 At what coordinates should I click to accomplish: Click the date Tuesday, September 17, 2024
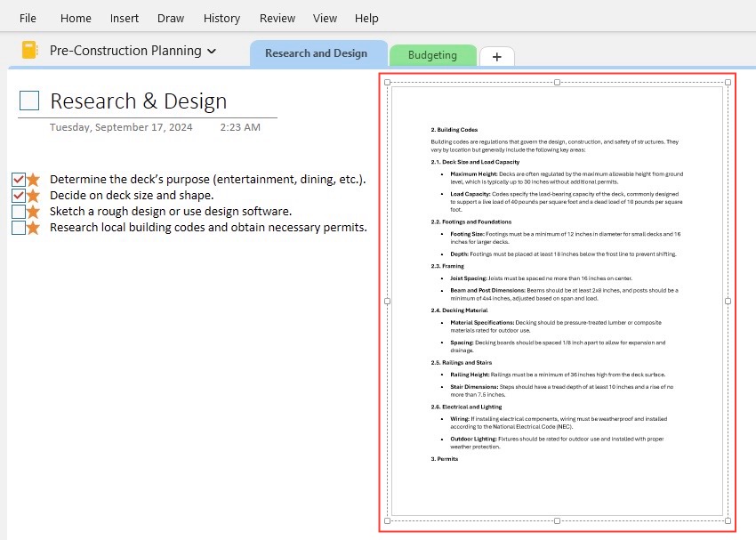121,127
